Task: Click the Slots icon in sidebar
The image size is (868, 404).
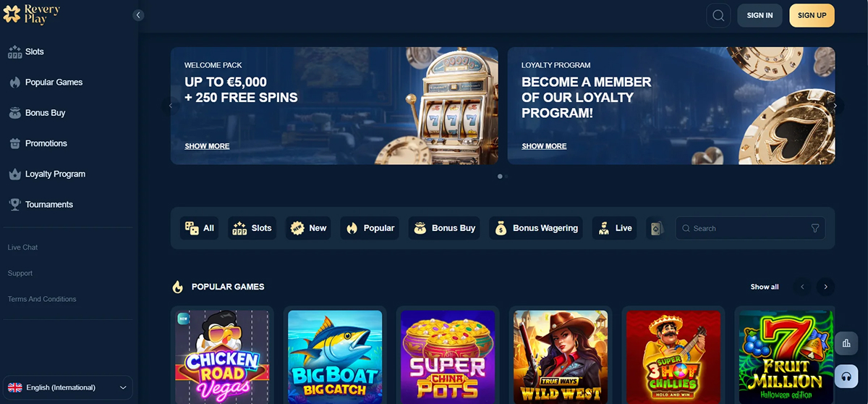Action: pyautogui.click(x=15, y=52)
